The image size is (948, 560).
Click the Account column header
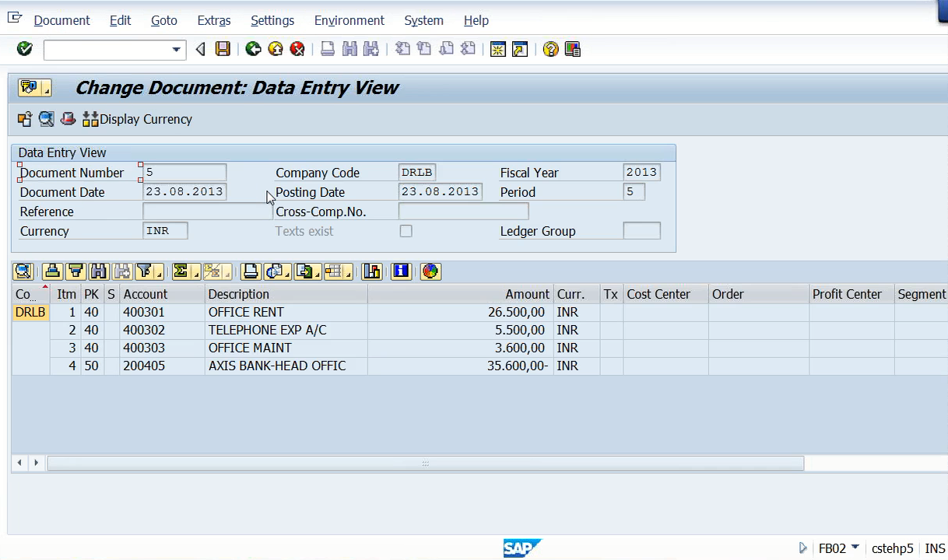coord(163,294)
